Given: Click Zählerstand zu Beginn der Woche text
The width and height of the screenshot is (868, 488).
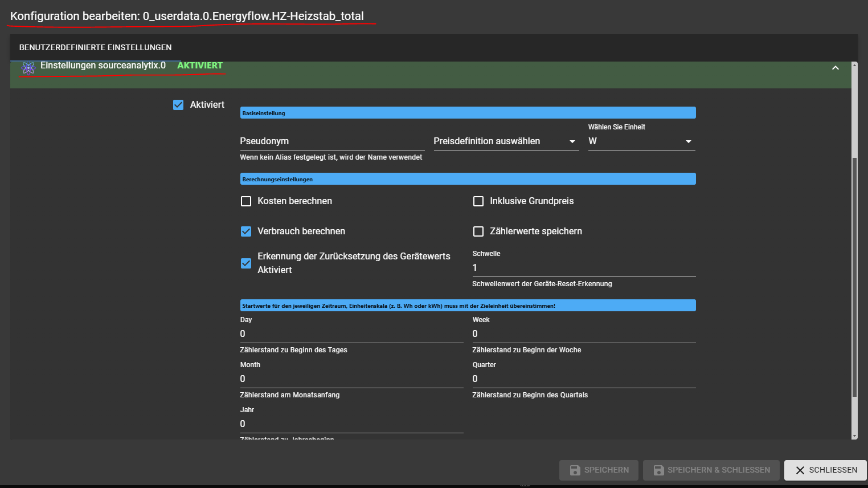Looking at the screenshot, I should tap(527, 350).
